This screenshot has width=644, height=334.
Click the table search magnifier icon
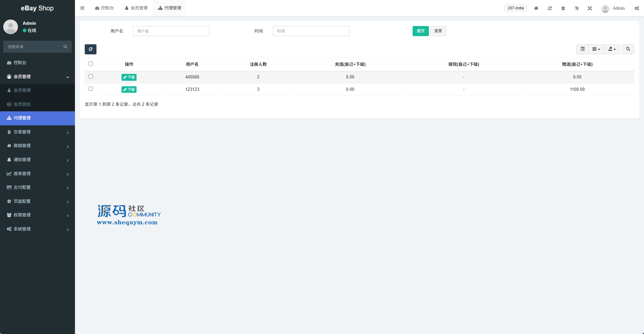628,49
